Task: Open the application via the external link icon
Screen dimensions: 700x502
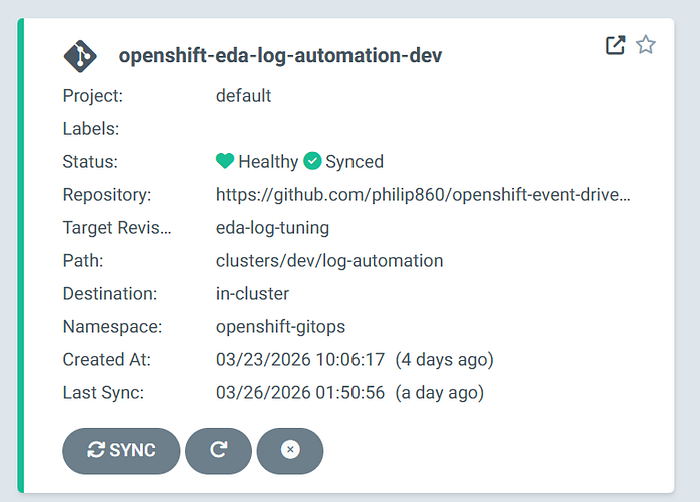Action: 615,45
